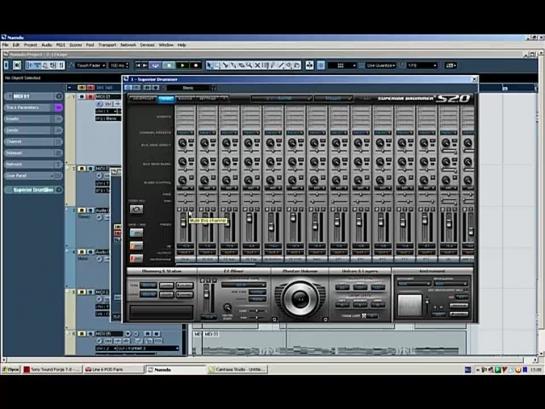Viewport: 545px width, 409px height.
Task: Click the Superior Drummer inspector edit icon
Action: coord(59,190)
